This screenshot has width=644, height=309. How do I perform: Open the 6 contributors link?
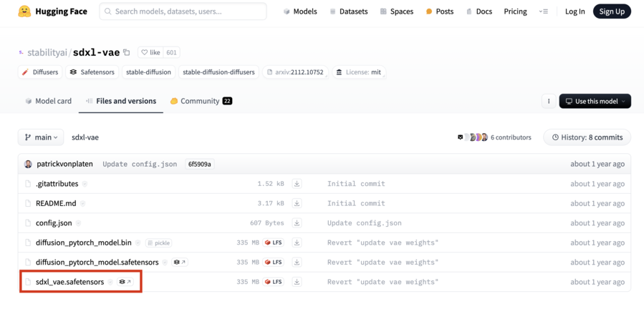tap(511, 137)
